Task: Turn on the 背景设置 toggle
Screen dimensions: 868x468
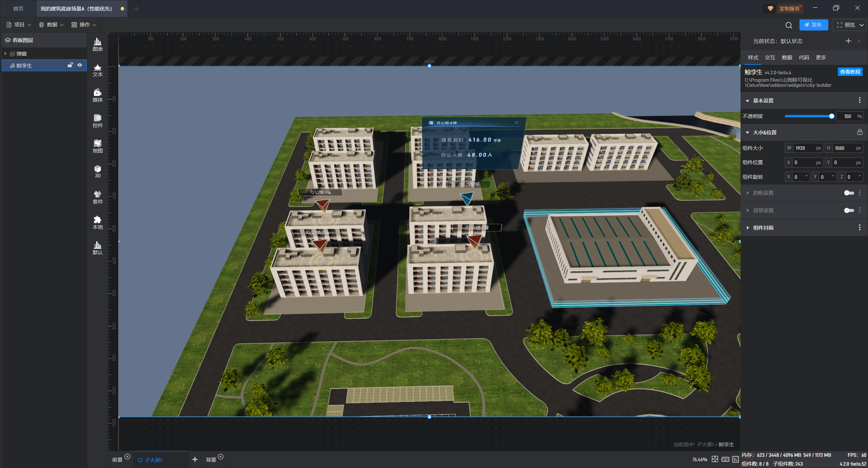Action: (x=849, y=211)
